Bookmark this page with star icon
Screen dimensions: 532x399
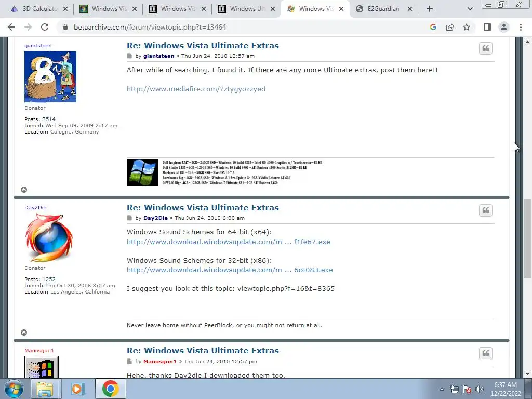(467, 27)
